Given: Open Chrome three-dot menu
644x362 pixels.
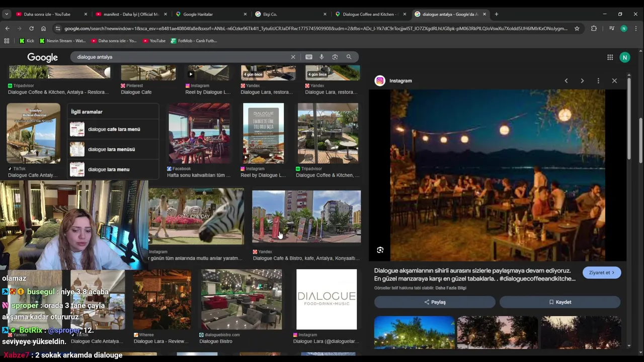Looking at the screenshot, I should point(636,29).
